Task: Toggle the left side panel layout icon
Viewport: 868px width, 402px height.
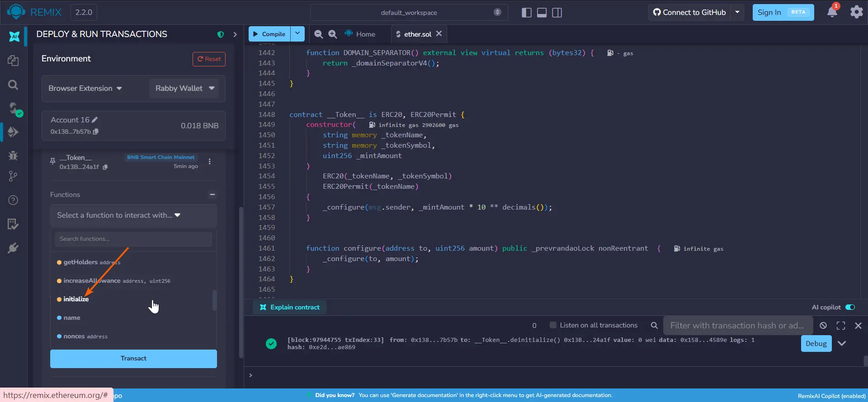Action: click(526, 13)
